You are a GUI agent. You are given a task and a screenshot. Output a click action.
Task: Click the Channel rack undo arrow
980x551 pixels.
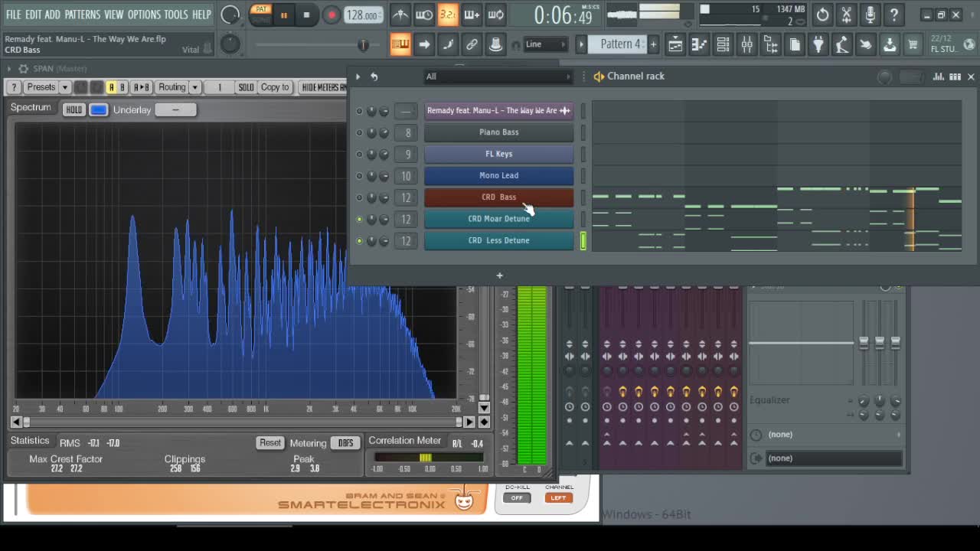[374, 77]
